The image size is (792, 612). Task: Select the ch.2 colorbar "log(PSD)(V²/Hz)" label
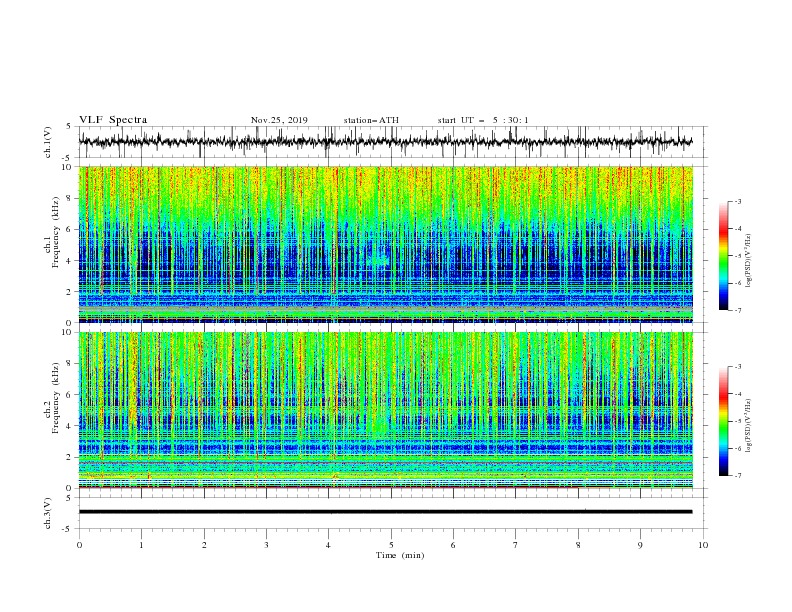click(x=748, y=426)
